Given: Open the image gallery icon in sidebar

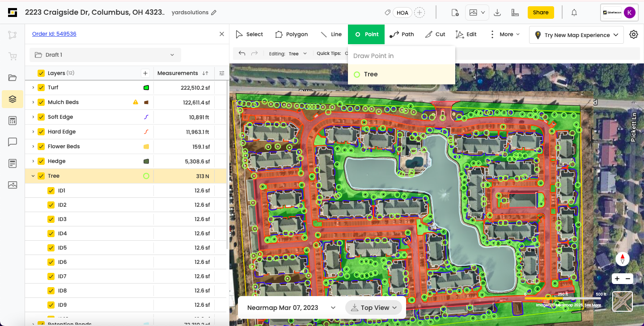Looking at the screenshot, I should 13,185.
